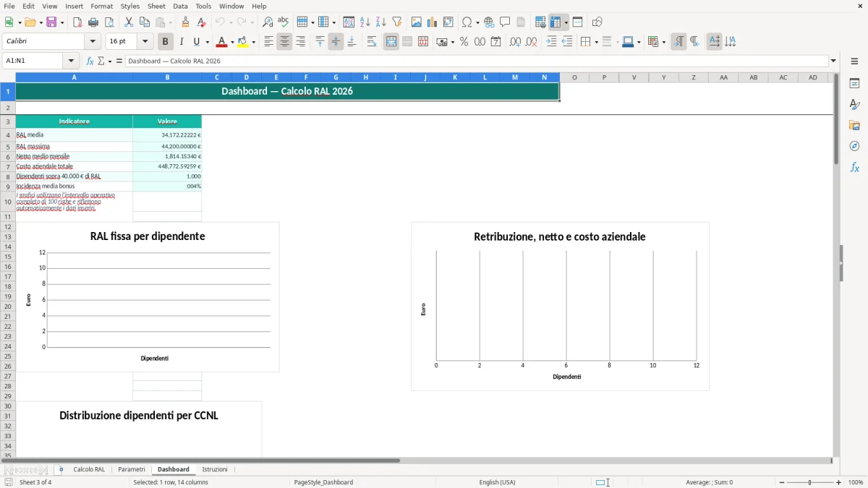The image size is (868, 488).
Task: Toggle Bold formatting
Action: (x=165, y=42)
